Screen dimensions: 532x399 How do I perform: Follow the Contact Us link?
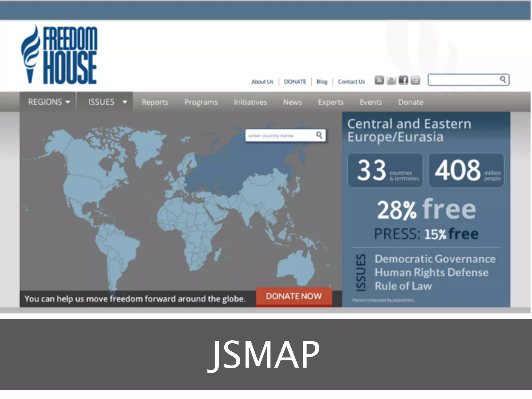coord(351,82)
